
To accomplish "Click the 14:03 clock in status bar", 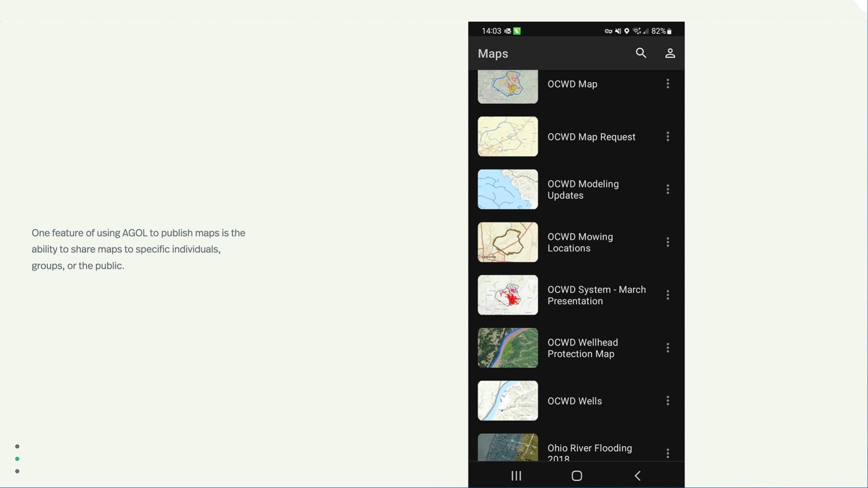I will click(x=491, y=31).
